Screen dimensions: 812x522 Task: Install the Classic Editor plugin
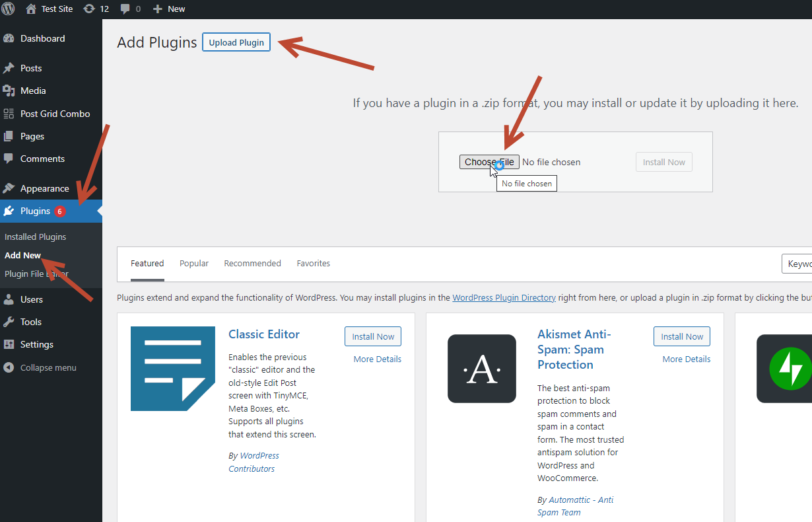click(x=373, y=336)
